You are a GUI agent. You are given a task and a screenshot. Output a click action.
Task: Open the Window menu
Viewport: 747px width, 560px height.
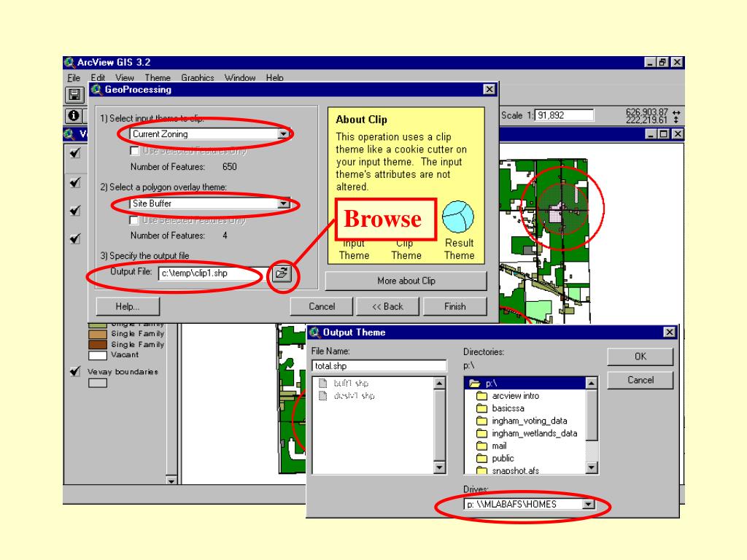[x=239, y=77]
